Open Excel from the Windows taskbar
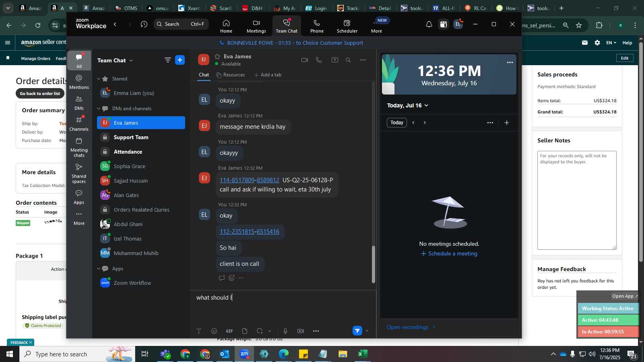This screenshot has width=644, height=362. click(x=363, y=354)
